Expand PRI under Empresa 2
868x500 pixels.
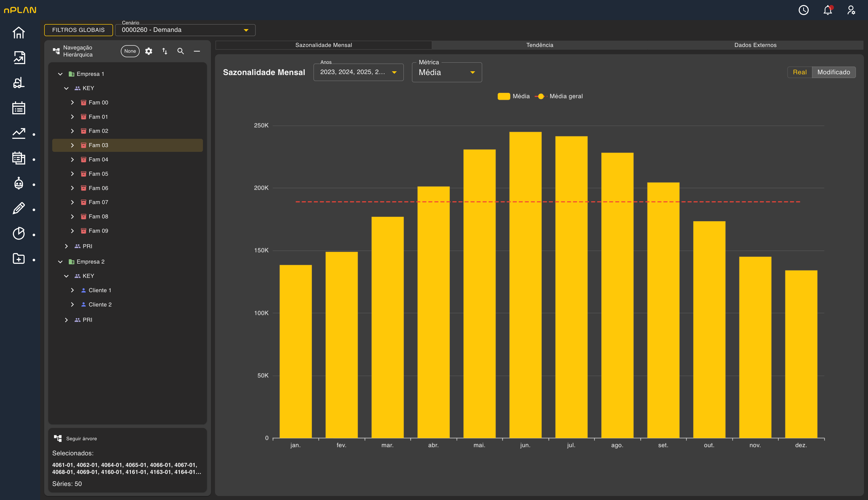(x=66, y=320)
